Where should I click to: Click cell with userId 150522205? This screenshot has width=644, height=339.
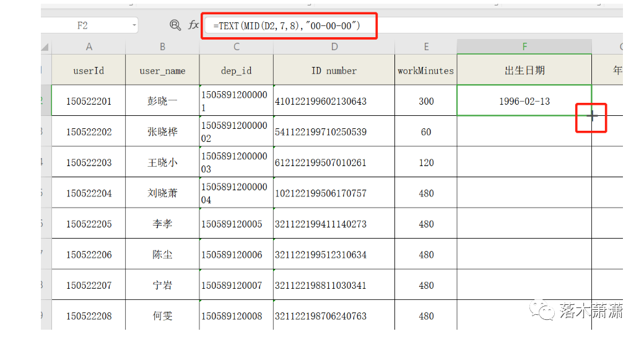pyautogui.click(x=89, y=224)
